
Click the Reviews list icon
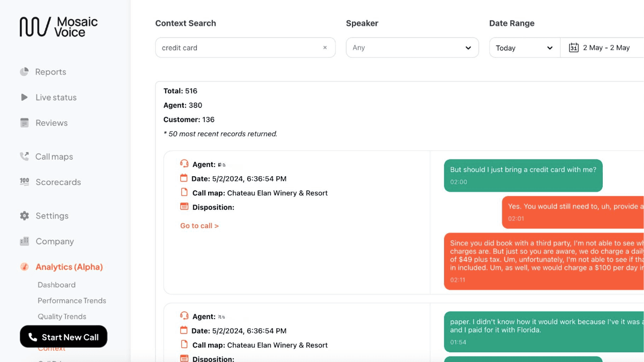(x=24, y=123)
